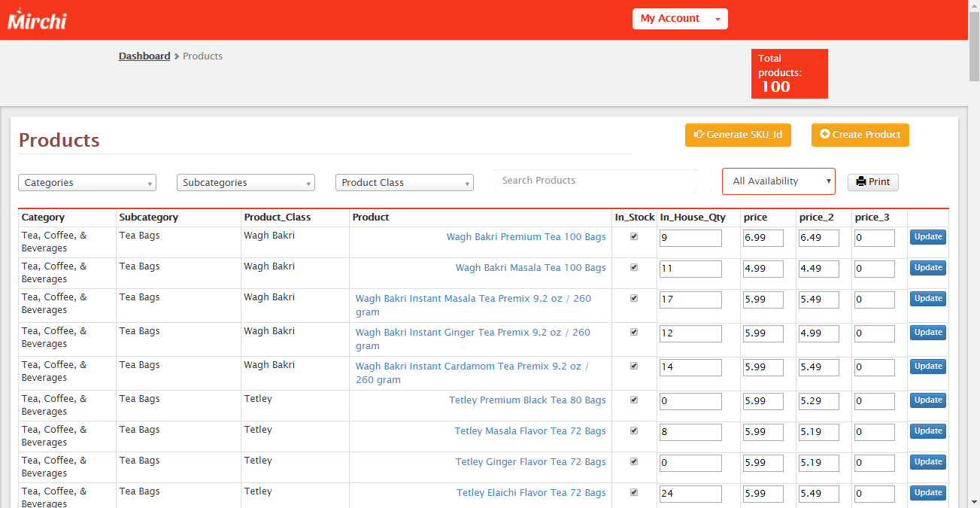This screenshot has height=508, width=980.
Task: Click the vertical scrollbar thumb
Action: [x=974, y=46]
